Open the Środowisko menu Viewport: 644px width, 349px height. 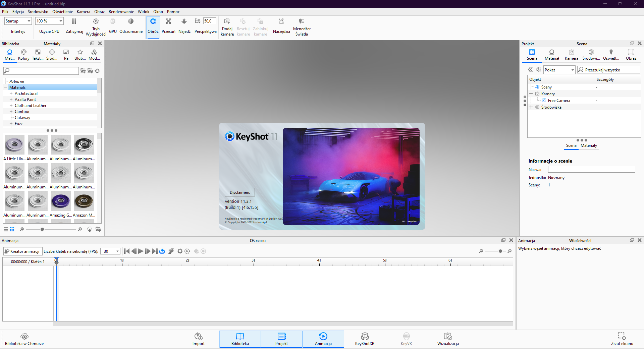point(38,12)
